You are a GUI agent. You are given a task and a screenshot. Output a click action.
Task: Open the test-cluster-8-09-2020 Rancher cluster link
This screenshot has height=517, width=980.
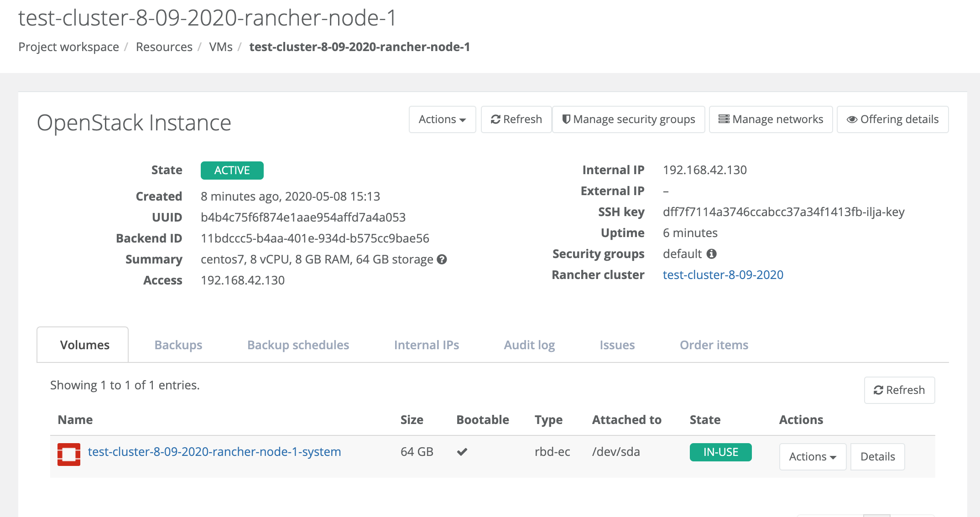coord(723,275)
